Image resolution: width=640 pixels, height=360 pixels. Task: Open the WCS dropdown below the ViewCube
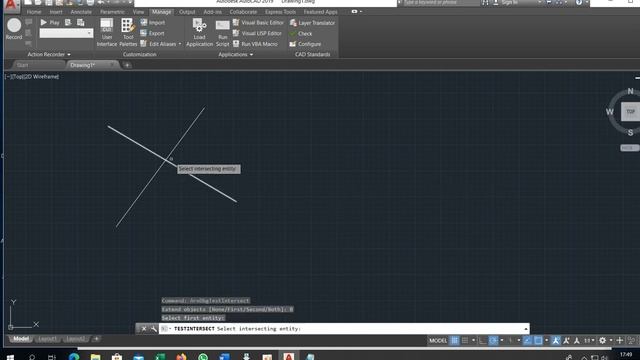[629, 148]
